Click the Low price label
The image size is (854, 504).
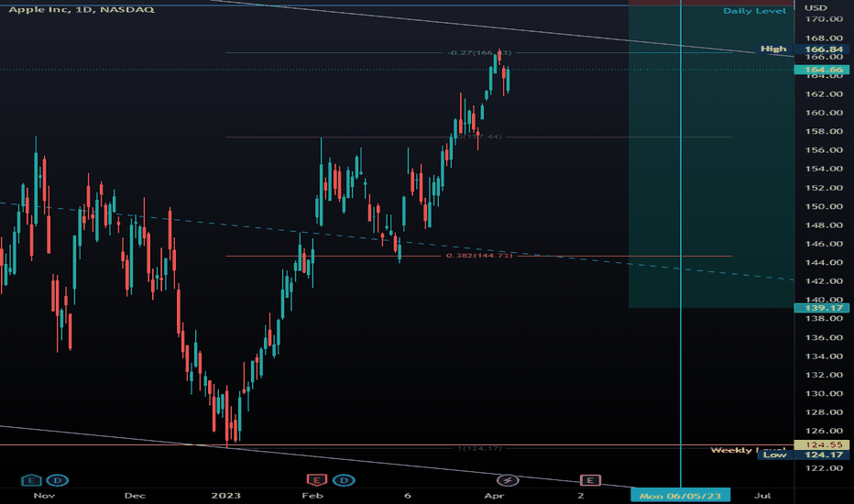[774, 455]
